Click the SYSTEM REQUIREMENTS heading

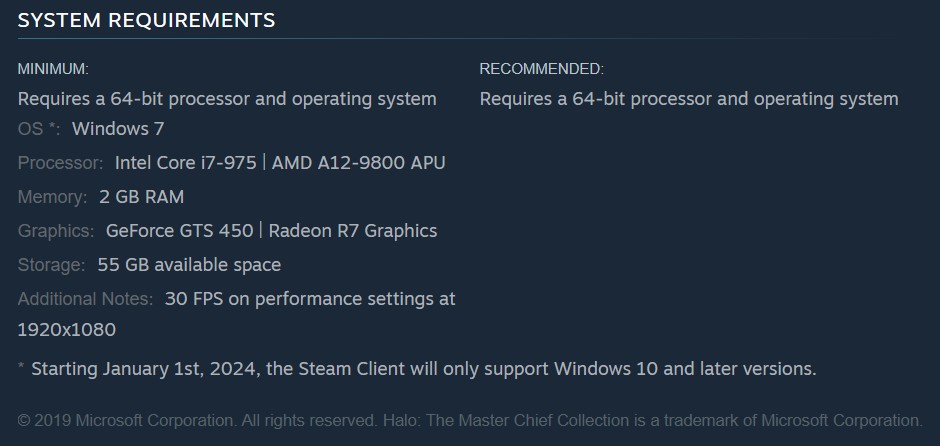pos(146,20)
